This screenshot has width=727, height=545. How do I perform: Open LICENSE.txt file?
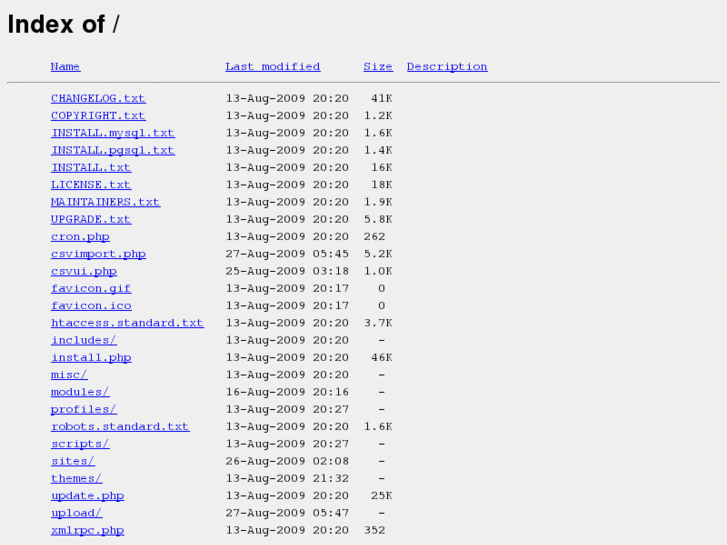pyautogui.click(x=91, y=185)
